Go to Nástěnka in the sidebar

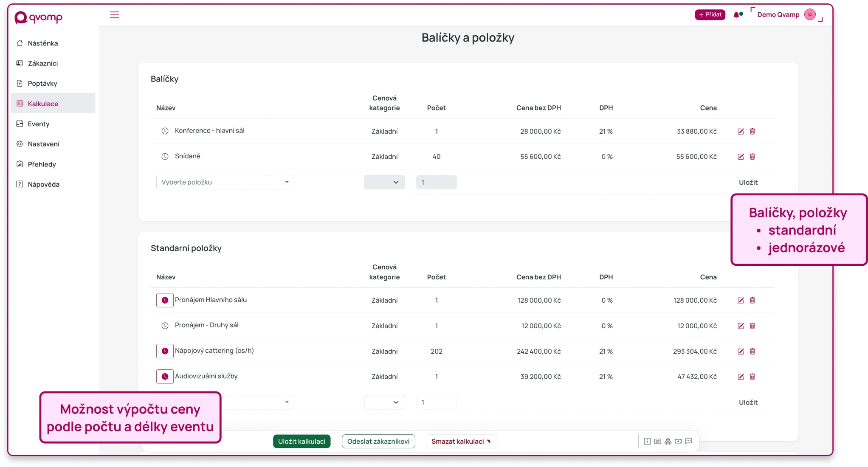[53, 43]
